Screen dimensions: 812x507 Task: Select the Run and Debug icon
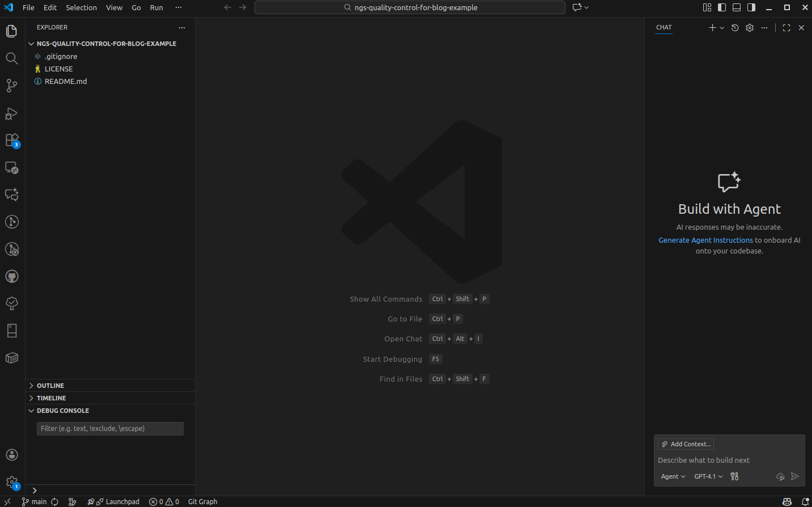pyautogui.click(x=11, y=113)
